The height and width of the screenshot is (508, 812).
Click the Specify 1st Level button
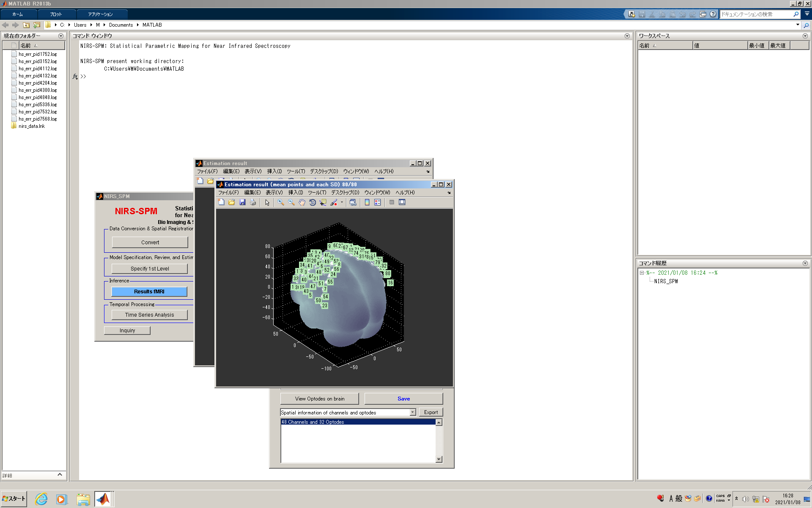150,269
